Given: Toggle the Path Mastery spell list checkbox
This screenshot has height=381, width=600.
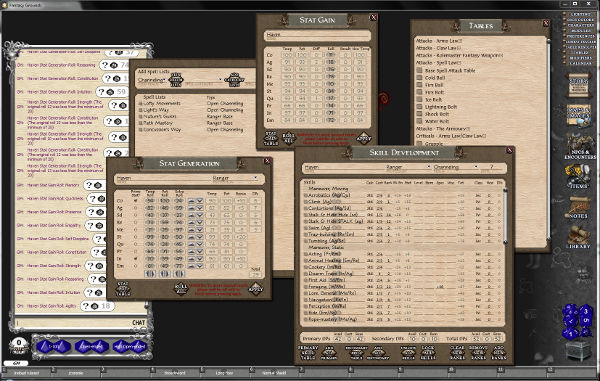Looking at the screenshot, I should coord(140,123).
